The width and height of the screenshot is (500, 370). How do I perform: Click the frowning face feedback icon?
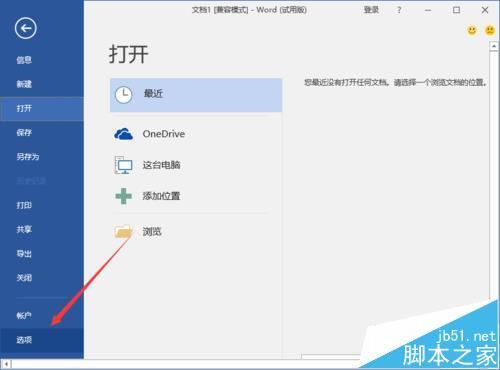click(490, 31)
